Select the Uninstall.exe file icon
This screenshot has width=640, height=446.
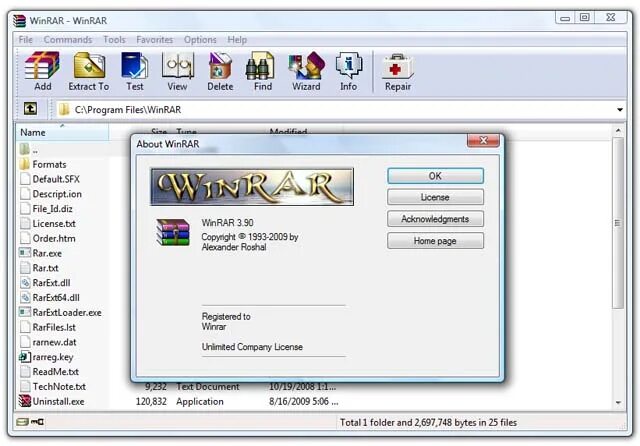click(x=25, y=401)
